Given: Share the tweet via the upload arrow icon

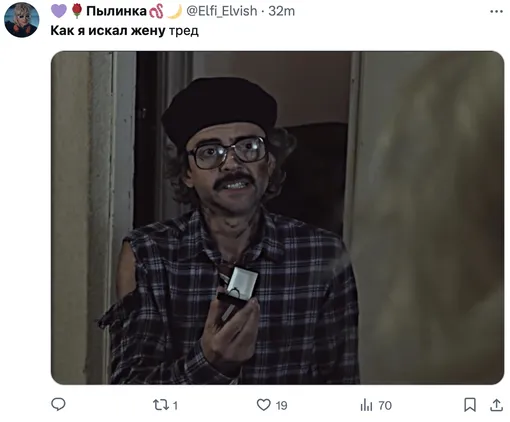Looking at the screenshot, I should 496,405.
